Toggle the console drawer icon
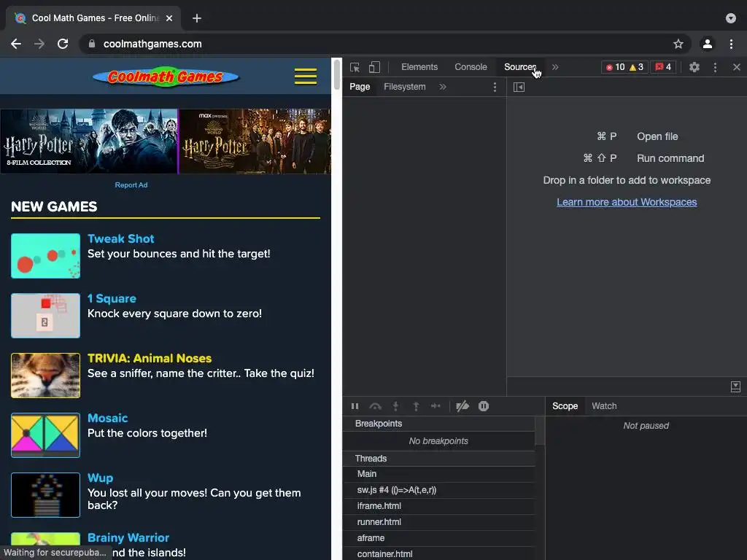747x560 pixels. [735, 386]
